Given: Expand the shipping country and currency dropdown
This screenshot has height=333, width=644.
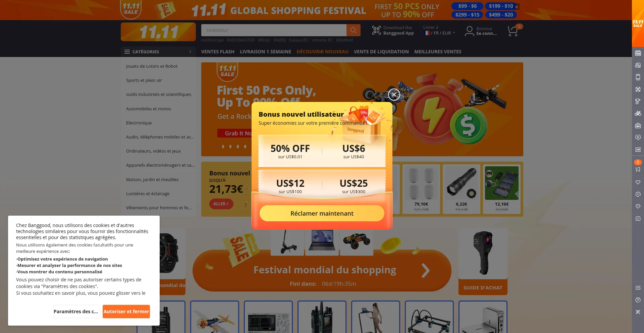Looking at the screenshot, I should coord(439,33).
